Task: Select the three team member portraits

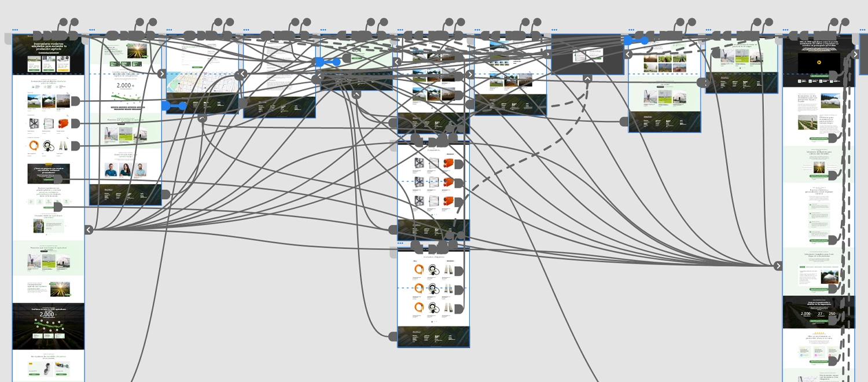Action: [x=125, y=170]
